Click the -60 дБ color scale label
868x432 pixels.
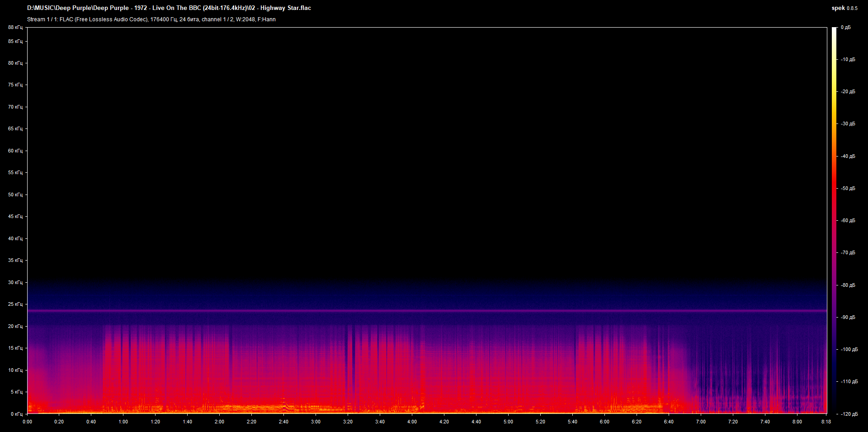point(848,221)
